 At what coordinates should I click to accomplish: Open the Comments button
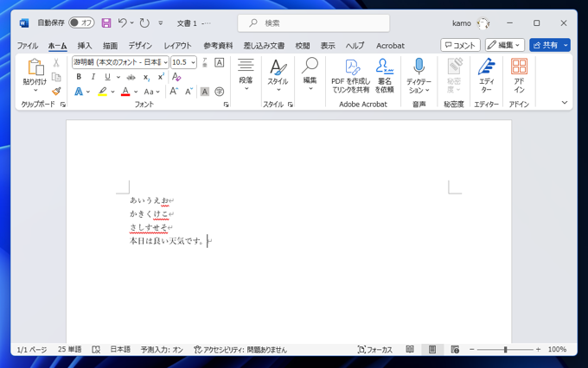[460, 45]
